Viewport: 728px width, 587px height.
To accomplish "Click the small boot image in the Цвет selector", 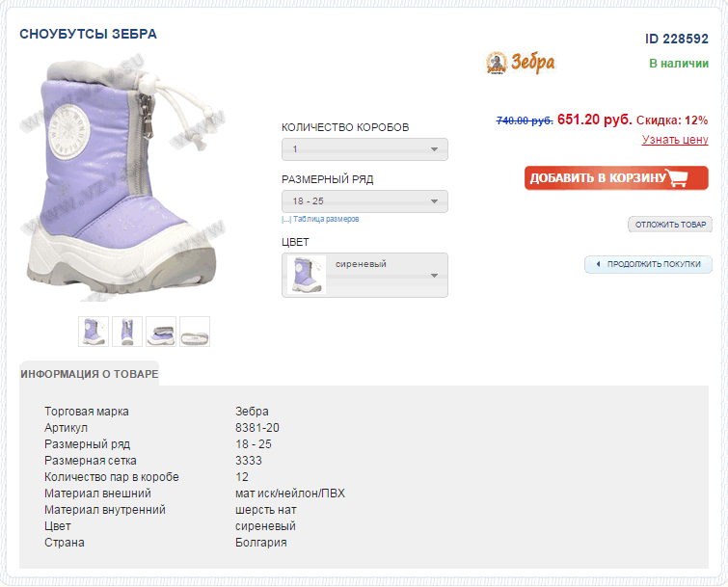I will (x=307, y=275).
